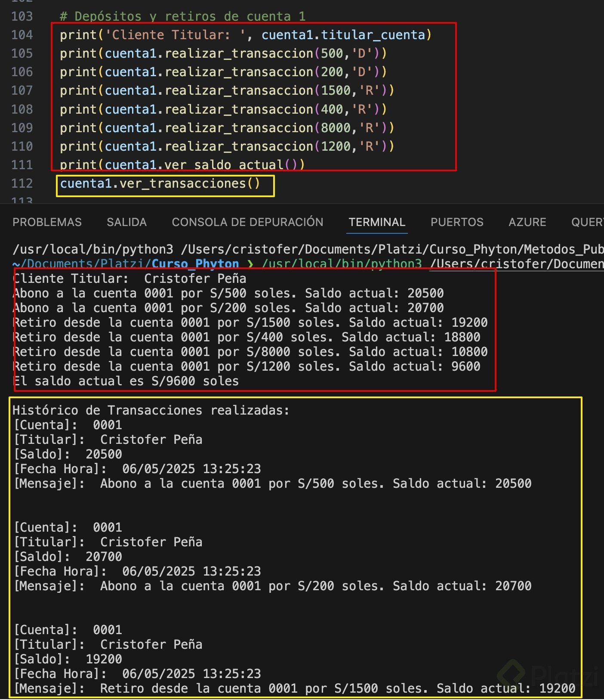604x700 pixels.
Task: Click line number 112 in the gutter
Action: 22,183
